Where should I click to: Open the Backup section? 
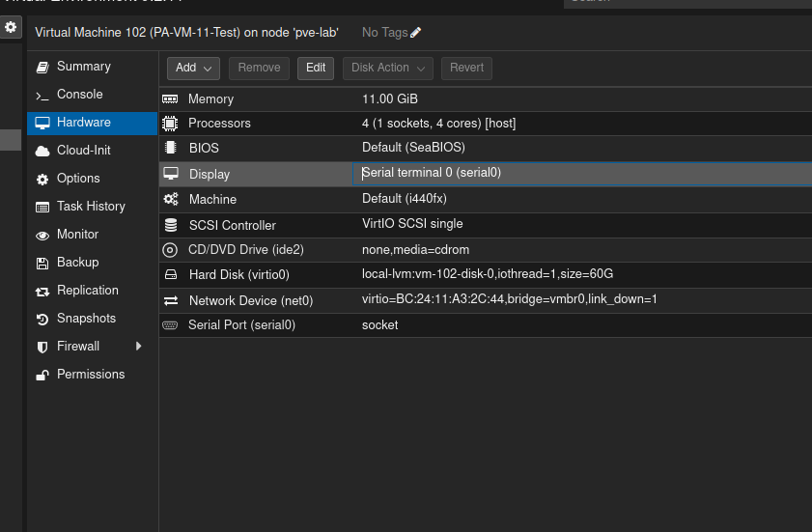click(x=92, y=262)
